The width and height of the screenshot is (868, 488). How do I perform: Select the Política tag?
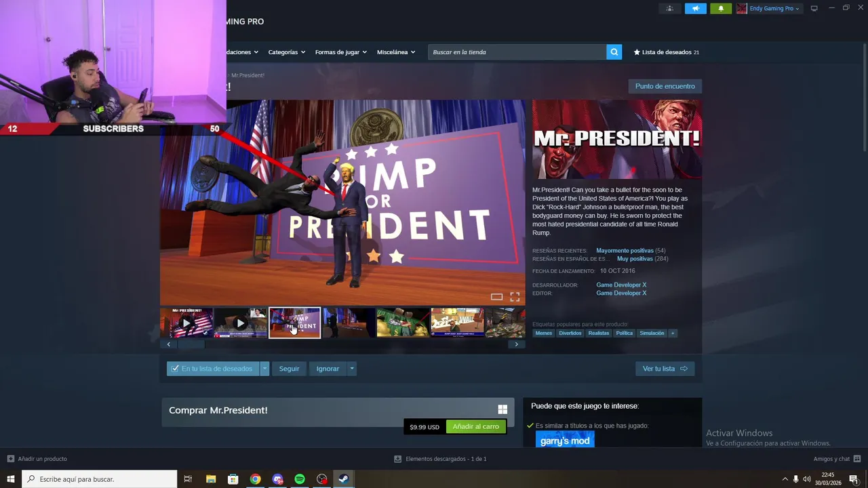click(625, 333)
